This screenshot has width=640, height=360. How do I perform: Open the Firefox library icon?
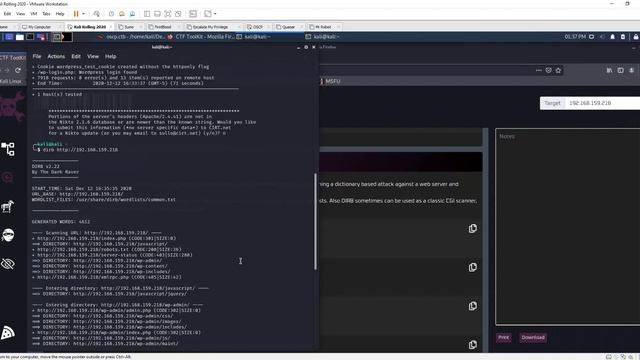pyautogui.click(x=609, y=70)
